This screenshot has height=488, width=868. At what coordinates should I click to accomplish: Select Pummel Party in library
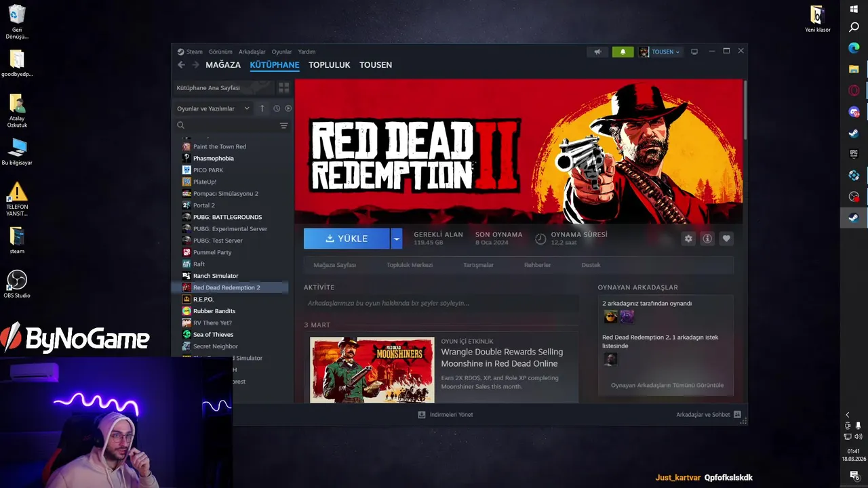pyautogui.click(x=230, y=252)
